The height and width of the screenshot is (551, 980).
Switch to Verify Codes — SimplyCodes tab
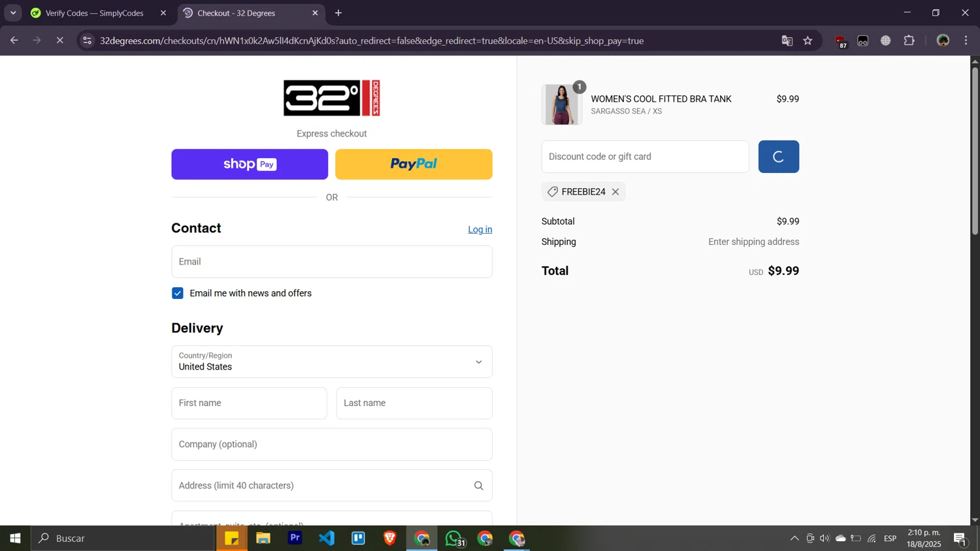click(x=94, y=13)
